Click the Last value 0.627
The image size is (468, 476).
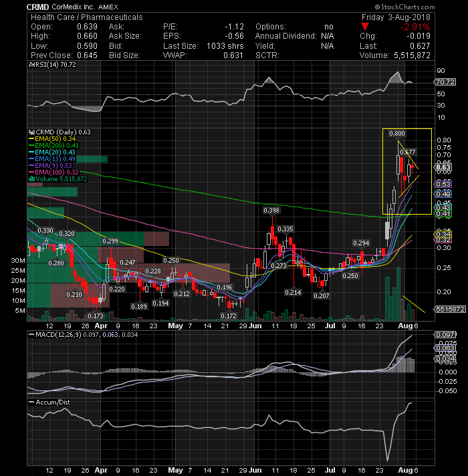(x=420, y=46)
